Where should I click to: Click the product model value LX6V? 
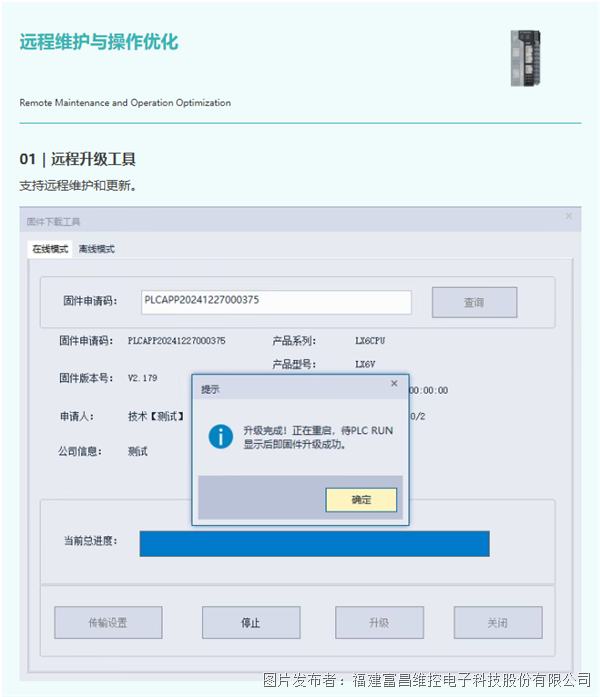tap(364, 365)
